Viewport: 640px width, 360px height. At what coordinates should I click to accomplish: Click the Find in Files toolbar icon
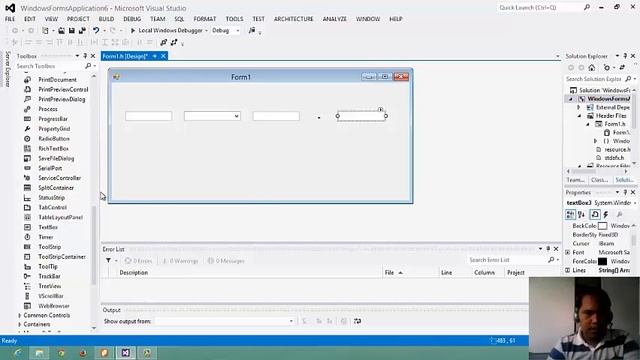(x=252, y=31)
